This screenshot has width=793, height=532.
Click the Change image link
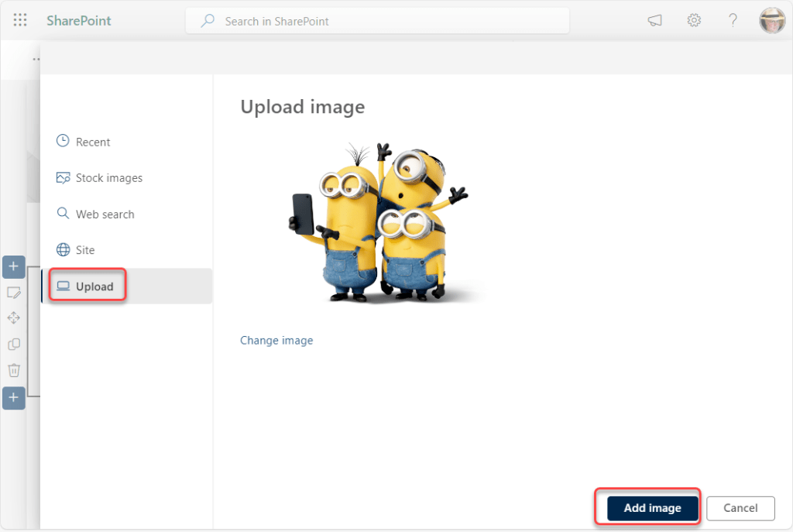(276, 341)
